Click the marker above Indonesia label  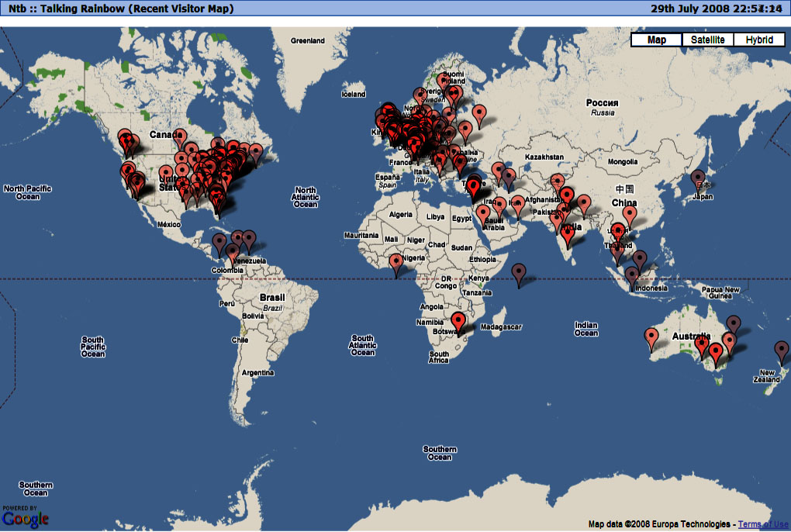pyautogui.click(x=632, y=275)
